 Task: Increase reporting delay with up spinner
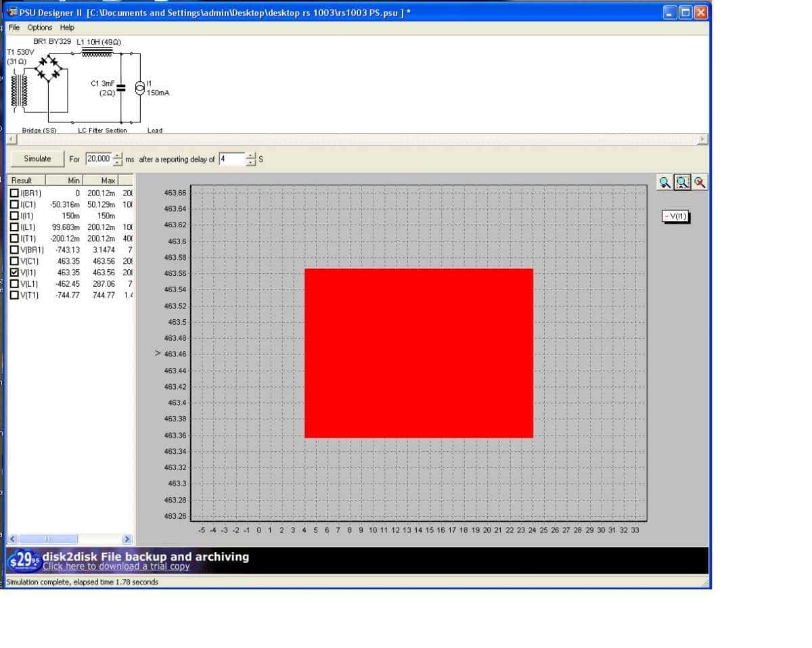tap(251, 156)
